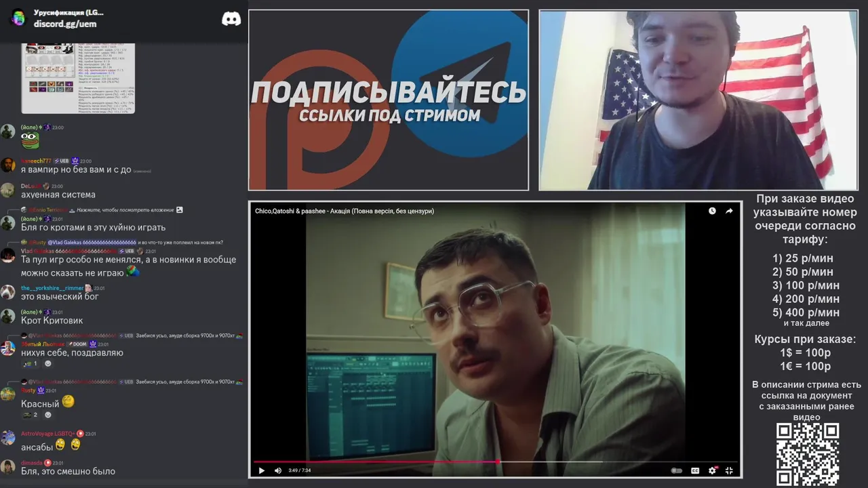The width and height of the screenshot is (868, 488).
Task: Click the '1) 25 р/мин' tariff line
Action: [x=803, y=258]
